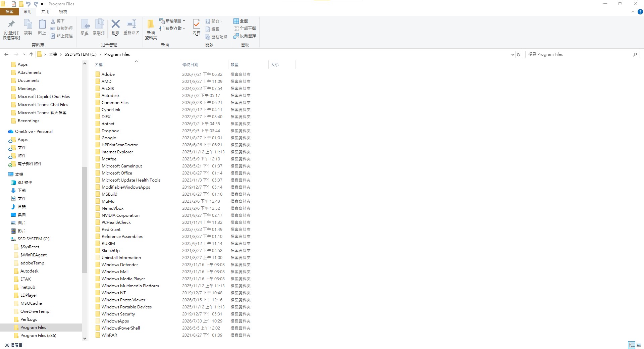The height and width of the screenshot is (349, 644).
Task: Open the customize quick access toolbar dropdown
Action: click(42, 4)
